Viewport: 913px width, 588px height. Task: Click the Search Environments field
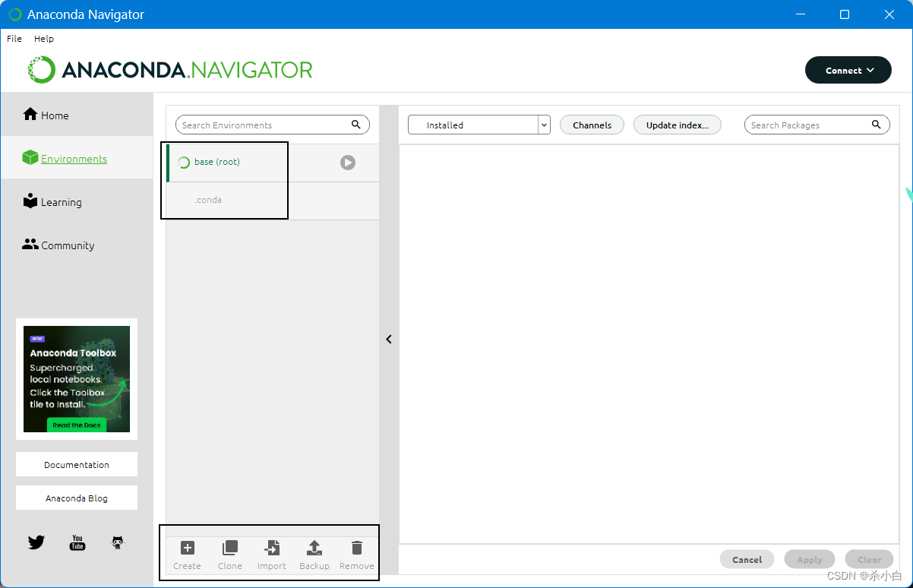[x=273, y=125]
